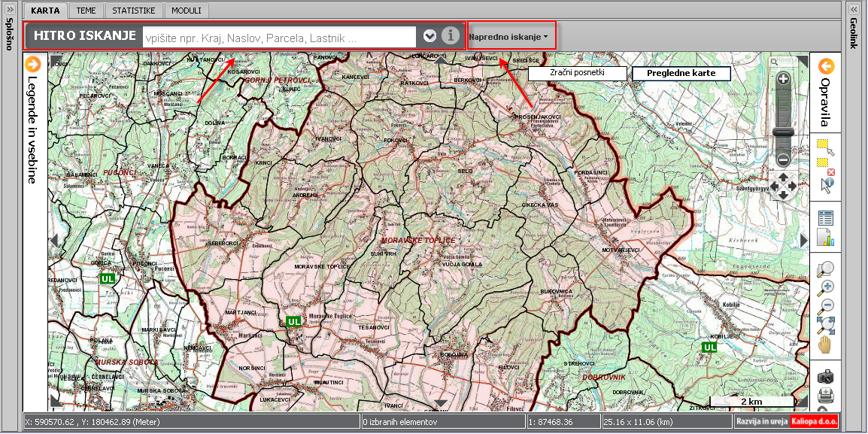Image resolution: width=868 pixels, height=434 pixels.
Task: Select the rectangle selection tool
Action: point(826,145)
